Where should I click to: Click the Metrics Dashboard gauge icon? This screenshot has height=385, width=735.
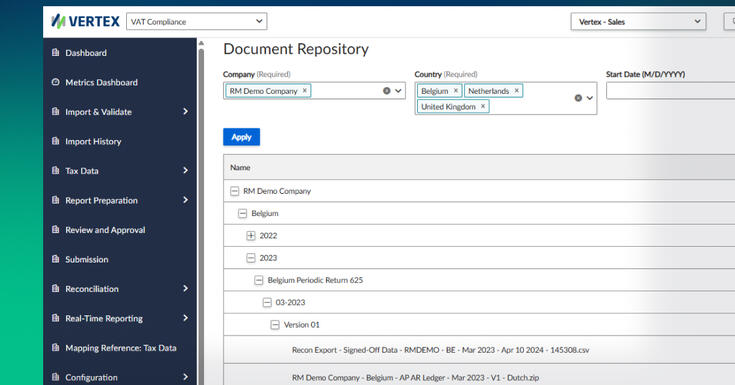[x=56, y=82]
